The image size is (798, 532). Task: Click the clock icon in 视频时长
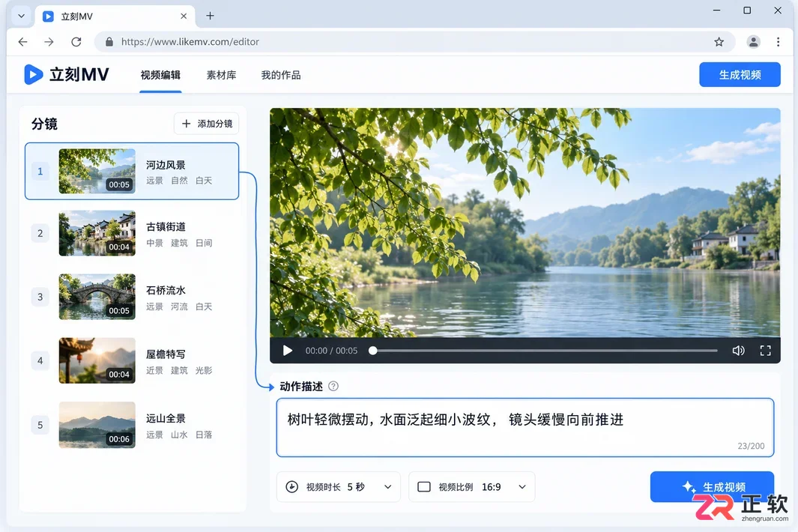[x=292, y=487]
